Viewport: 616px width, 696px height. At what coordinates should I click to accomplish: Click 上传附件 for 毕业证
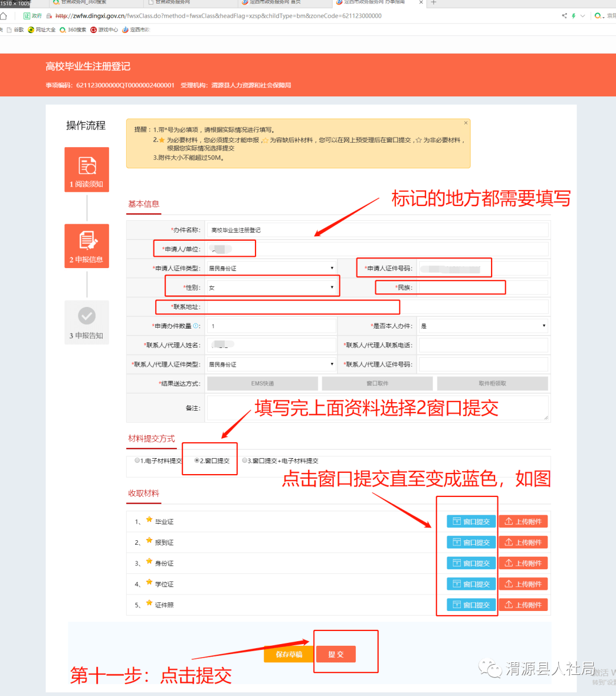click(523, 521)
